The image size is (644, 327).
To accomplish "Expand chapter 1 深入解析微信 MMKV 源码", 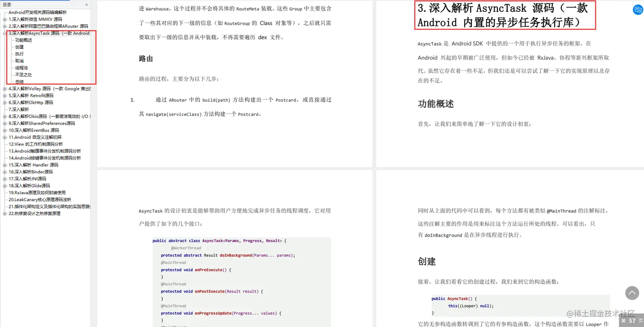I will coord(4,19).
